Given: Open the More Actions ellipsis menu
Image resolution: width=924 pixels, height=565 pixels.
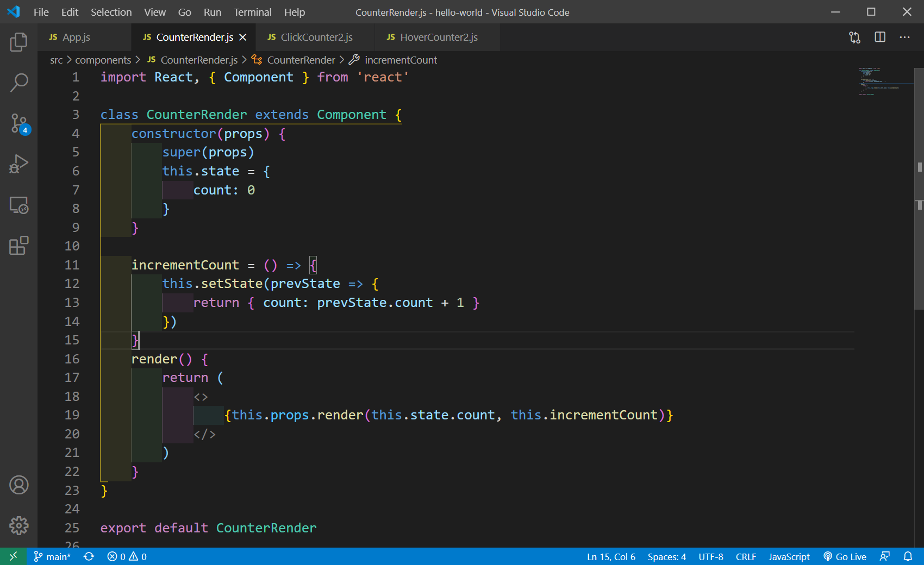Looking at the screenshot, I should tap(904, 37).
